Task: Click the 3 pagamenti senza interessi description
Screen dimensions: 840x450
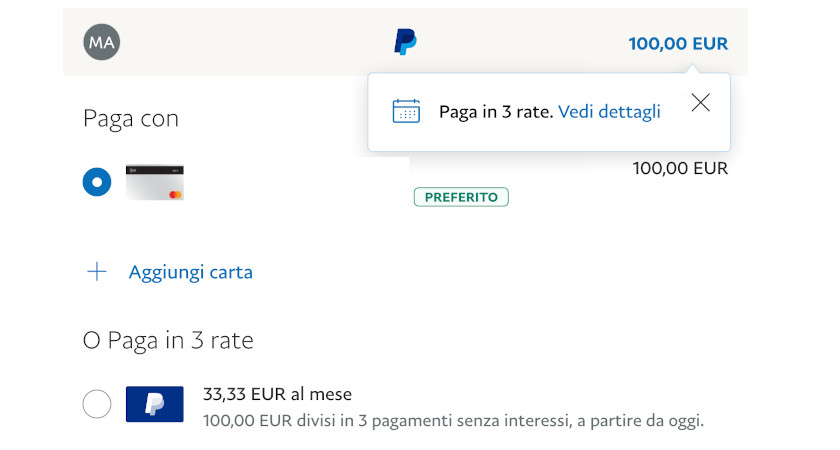Action: (453, 421)
